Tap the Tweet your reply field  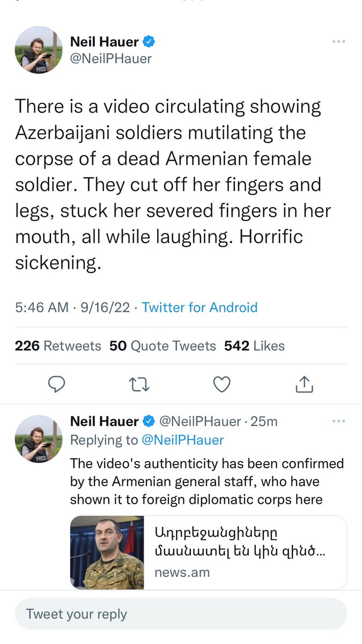coord(181,614)
